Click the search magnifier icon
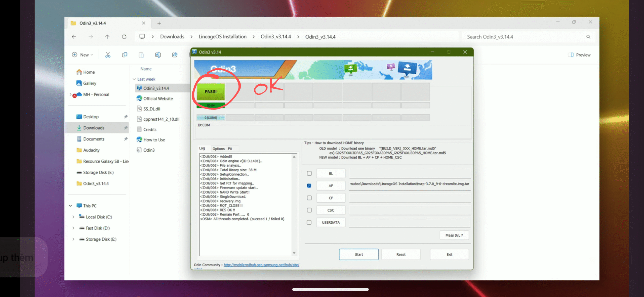644x297 pixels. click(588, 37)
